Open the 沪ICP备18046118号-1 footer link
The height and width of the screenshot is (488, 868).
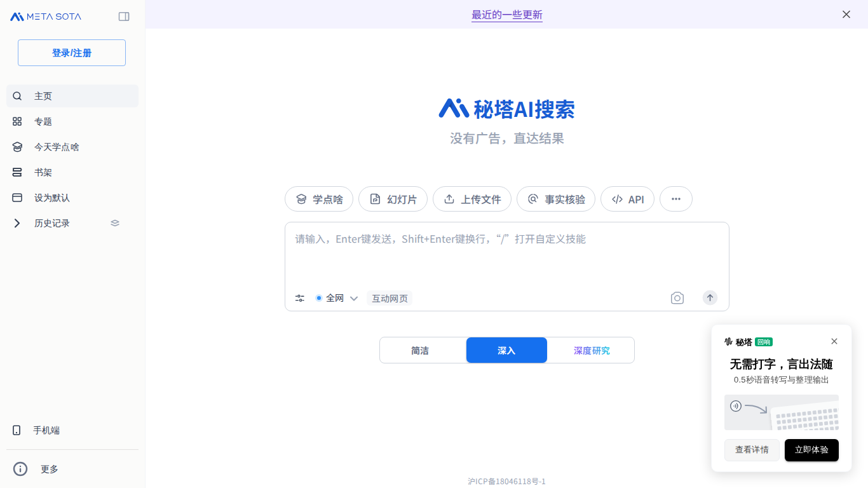[x=506, y=482]
